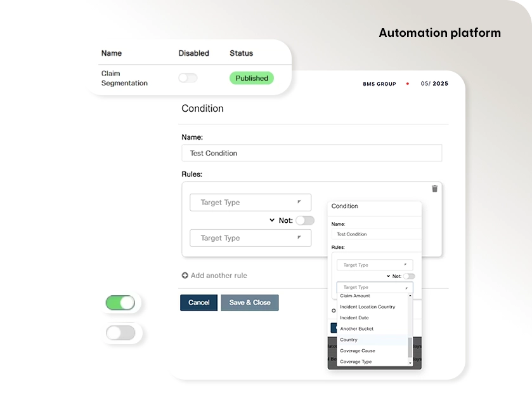Open the second Target Type dropdown below Not:
This screenshot has height=393, width=532.
pyautogui.click(x=250, y=238)
